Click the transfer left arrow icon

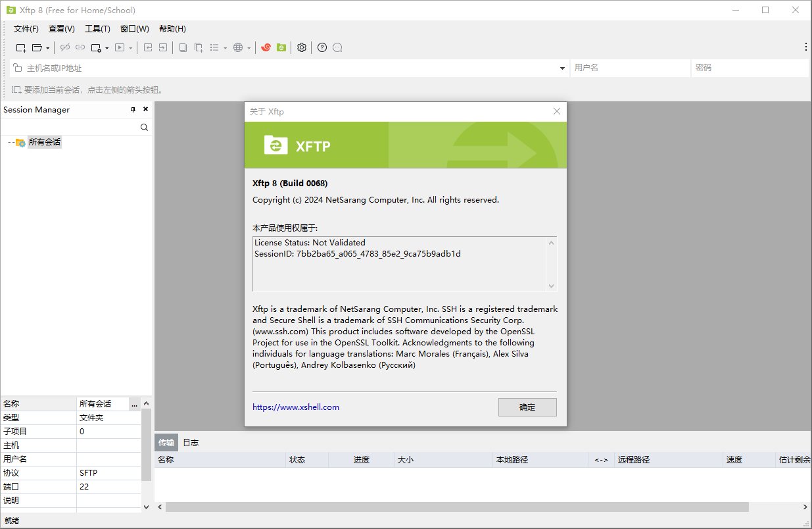[148, 47]
